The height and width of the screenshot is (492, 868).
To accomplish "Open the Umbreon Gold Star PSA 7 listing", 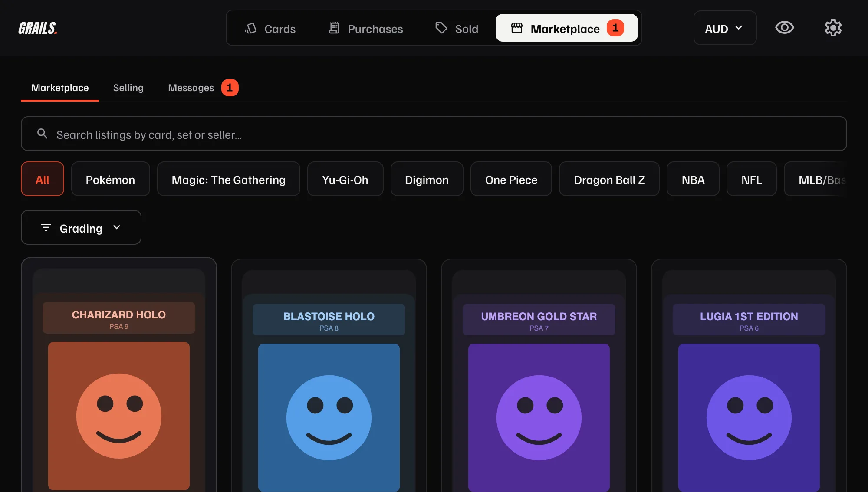I will coord(539,376).
